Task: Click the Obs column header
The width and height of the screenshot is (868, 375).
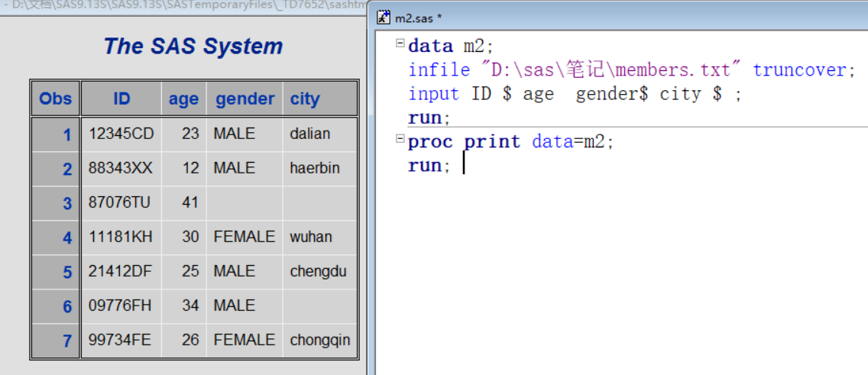Action: click(55, 99)
